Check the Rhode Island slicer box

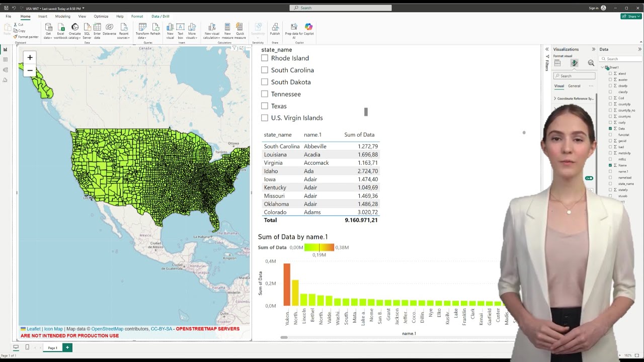[x=265, y=58]
